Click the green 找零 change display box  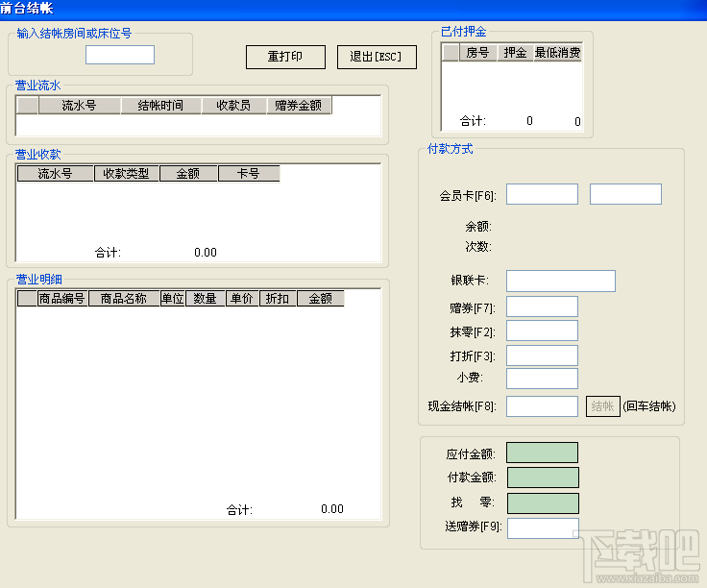pos(543,503)
